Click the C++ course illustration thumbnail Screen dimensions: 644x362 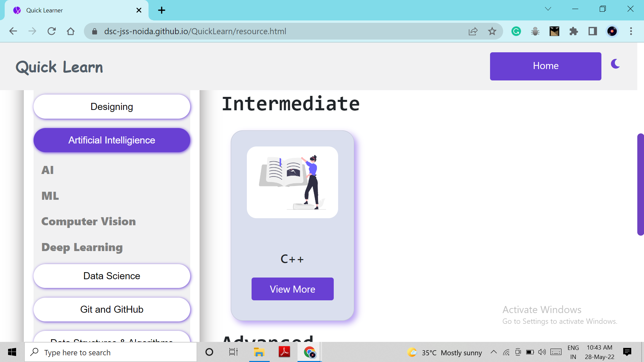pyautogui.click(x=292, y=182)
